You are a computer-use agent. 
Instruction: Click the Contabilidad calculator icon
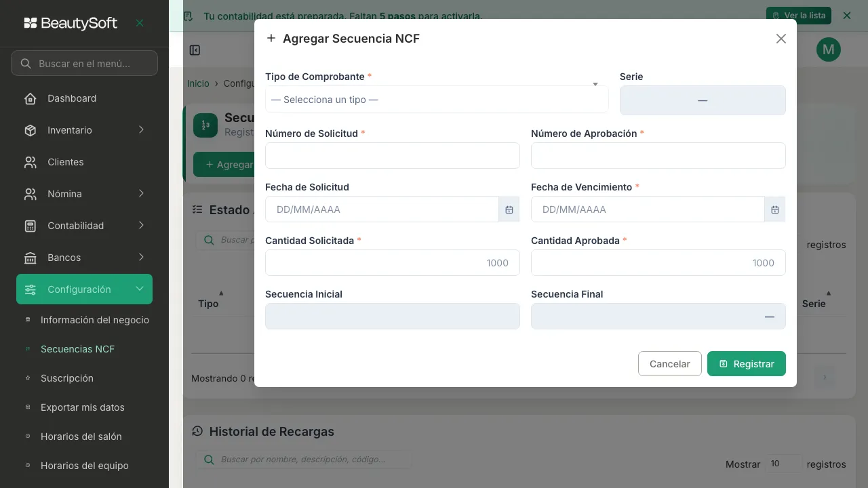pyautogui.click(x=31, y=226)
